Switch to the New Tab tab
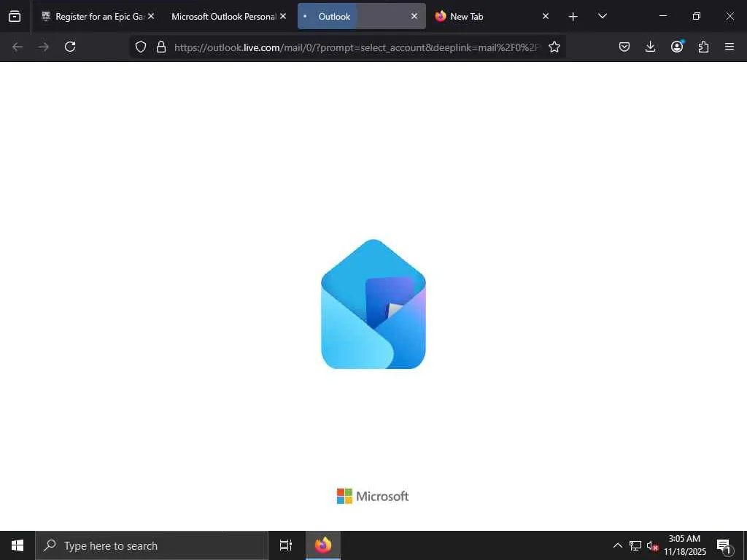This screenshot has width=747, height=560. coord(492,16)
